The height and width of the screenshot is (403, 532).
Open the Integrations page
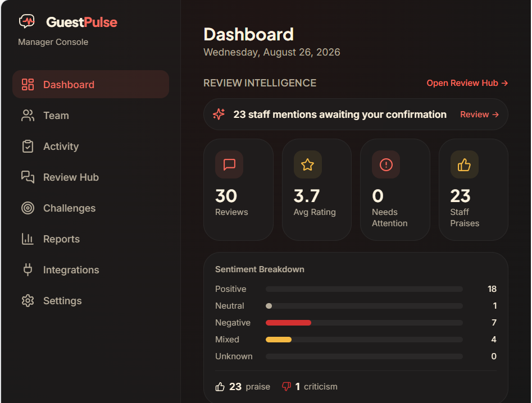click(x=90, y=270)
